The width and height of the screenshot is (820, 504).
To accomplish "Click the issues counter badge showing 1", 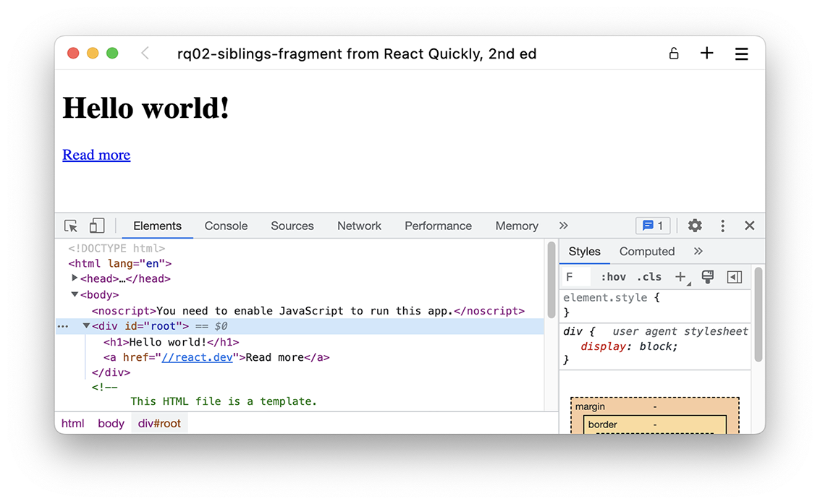I will [x=653, y=226].
